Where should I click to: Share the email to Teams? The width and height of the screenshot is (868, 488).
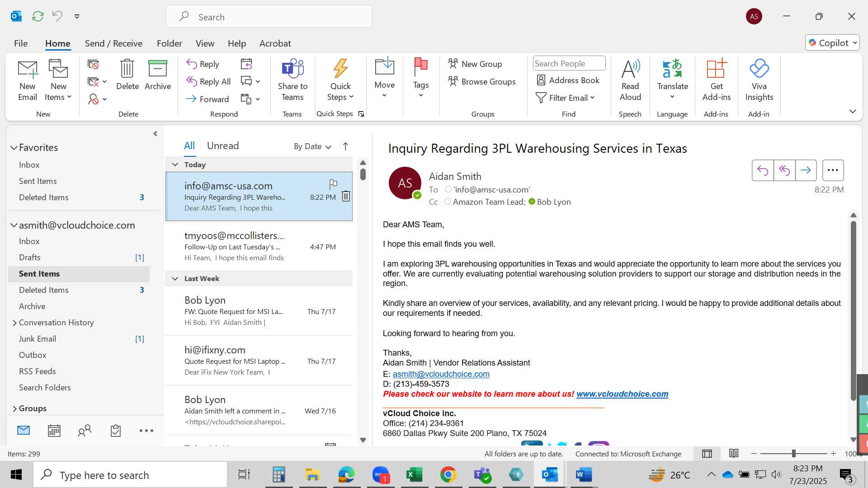(292, 80)
